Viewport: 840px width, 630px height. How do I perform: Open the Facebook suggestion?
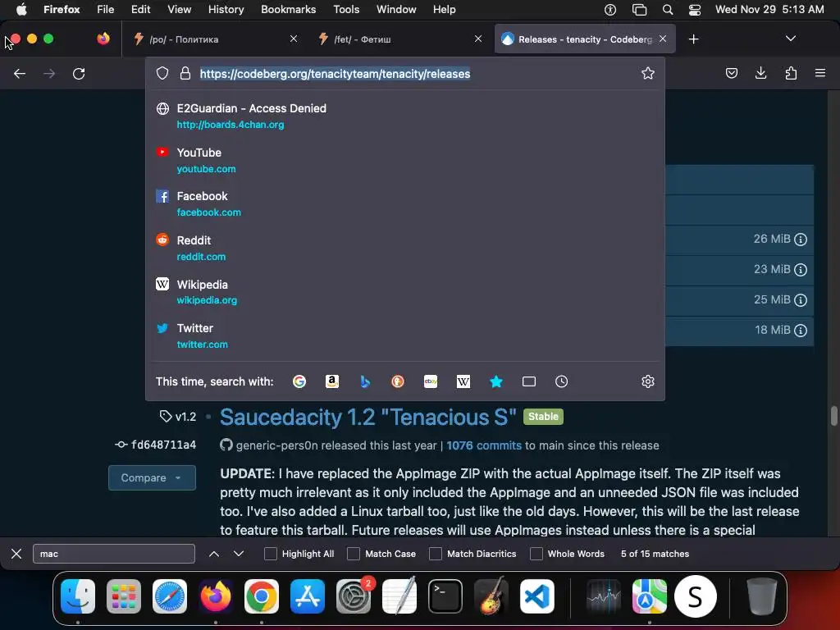click(405, 203)
